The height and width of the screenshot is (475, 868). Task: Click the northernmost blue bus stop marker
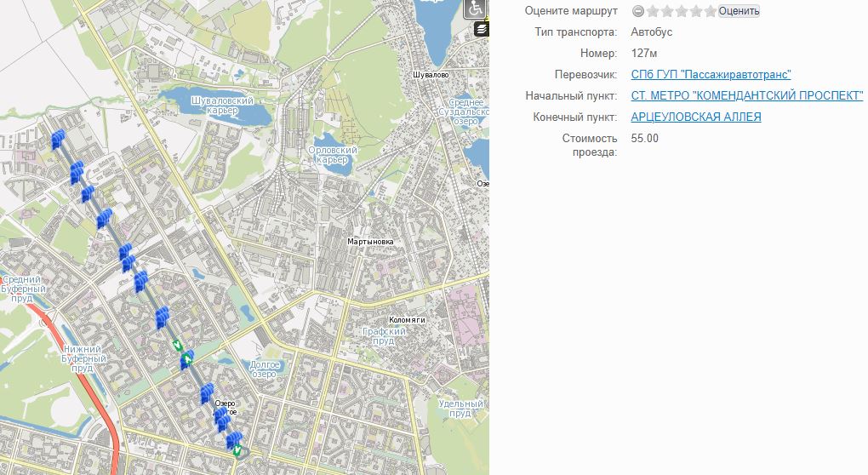point(57,141)
